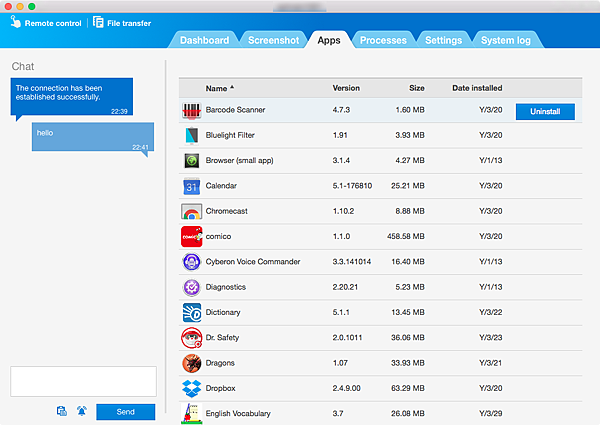Select the Chromecast row name
Screen dimensions: 600x425
227,211
